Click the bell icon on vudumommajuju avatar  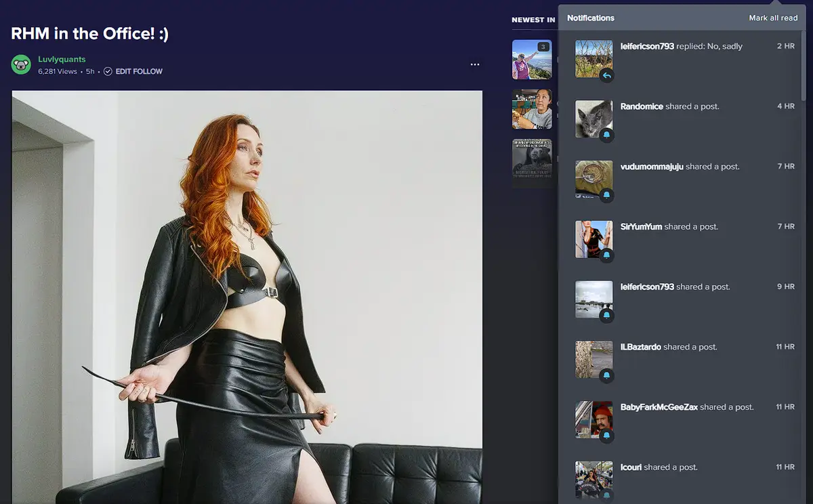pos(606,196)
